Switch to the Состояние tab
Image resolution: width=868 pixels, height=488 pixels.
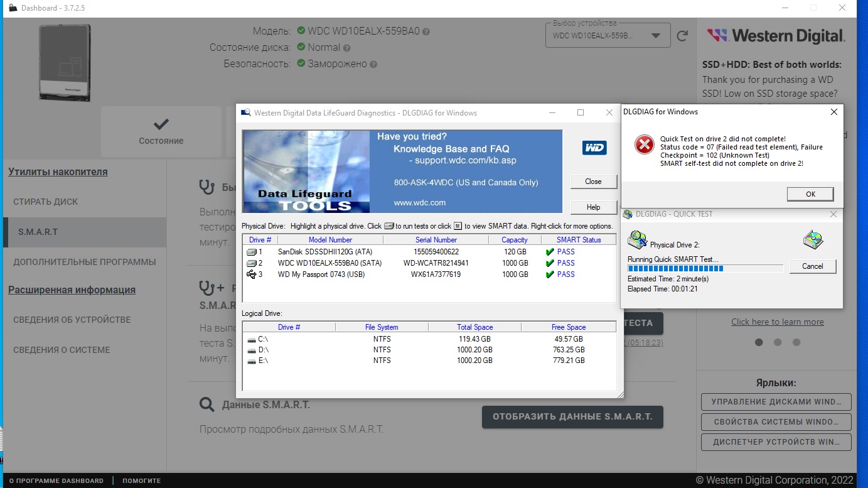pyautogui.click(x=161, y=131)
